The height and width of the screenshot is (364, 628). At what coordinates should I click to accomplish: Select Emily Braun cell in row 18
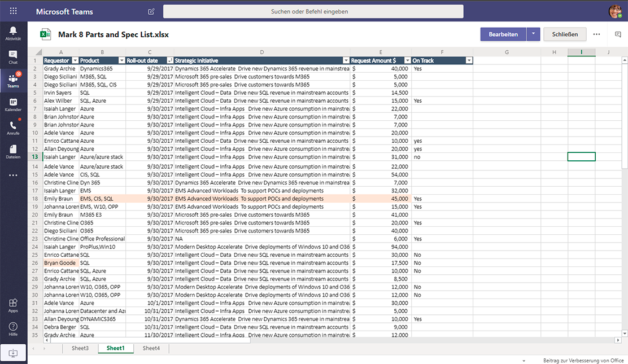coord(61,199)
